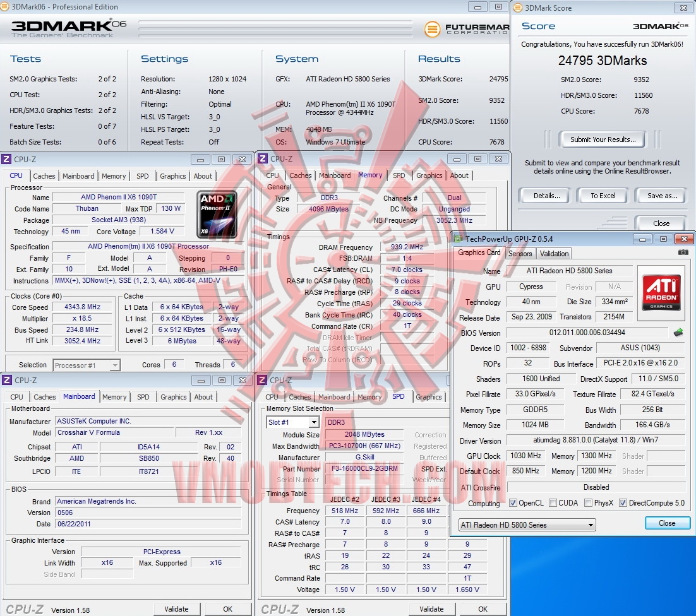Click Part Number F3-16000CL9-2GBRM field
The height and width of the screenshot is (616, 696).
click(x=364, y=468)
